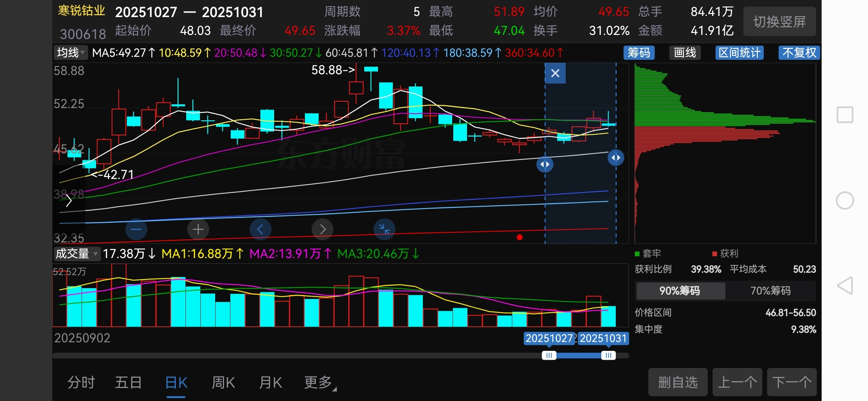
Task: Click the left interval boundary drag handle
Action: tap(545, 164)
